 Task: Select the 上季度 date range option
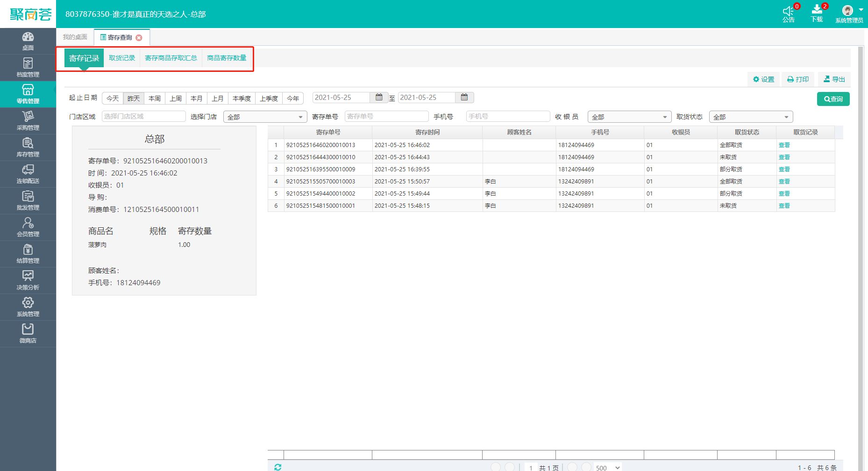click(269, 98)
